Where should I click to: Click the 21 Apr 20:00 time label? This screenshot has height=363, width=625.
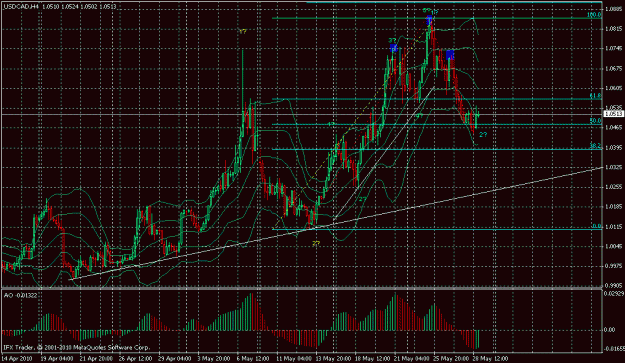tap(96, 358)
